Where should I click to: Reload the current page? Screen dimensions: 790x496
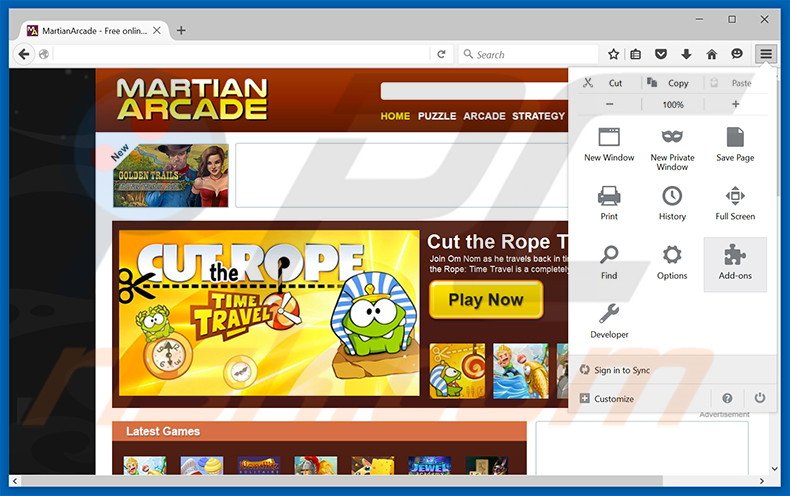(441, 54)
